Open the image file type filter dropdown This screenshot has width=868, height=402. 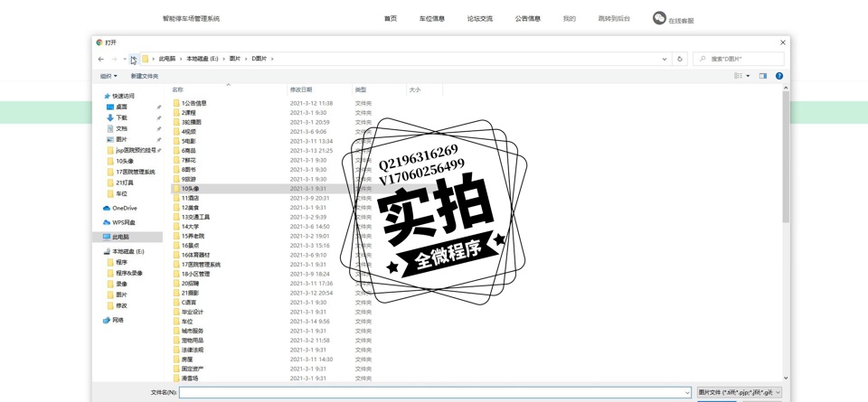pyautogui.click(x=739, y=392)
